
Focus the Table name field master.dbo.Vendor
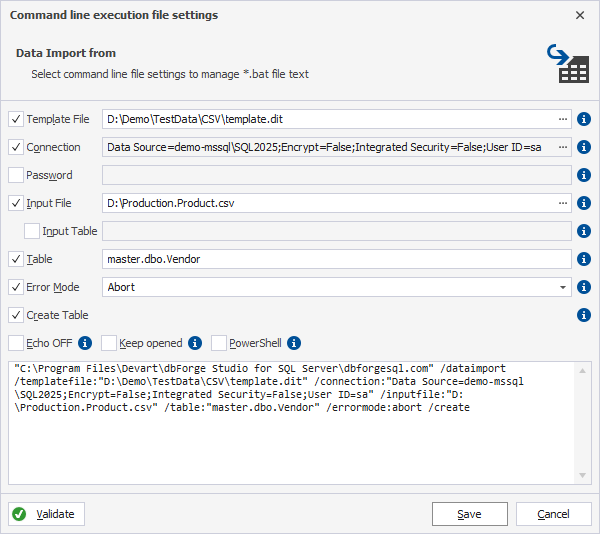pos(337,259)
